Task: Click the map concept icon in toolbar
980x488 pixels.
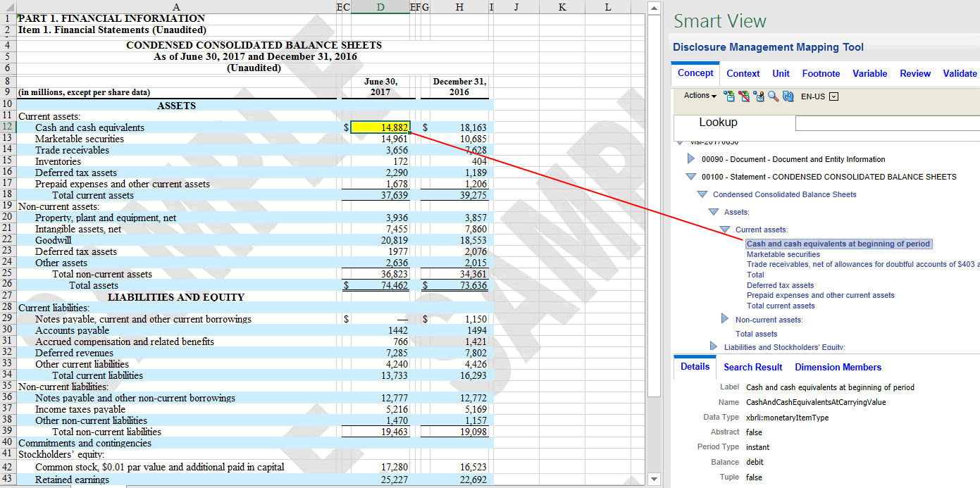Action: point(728,96)
